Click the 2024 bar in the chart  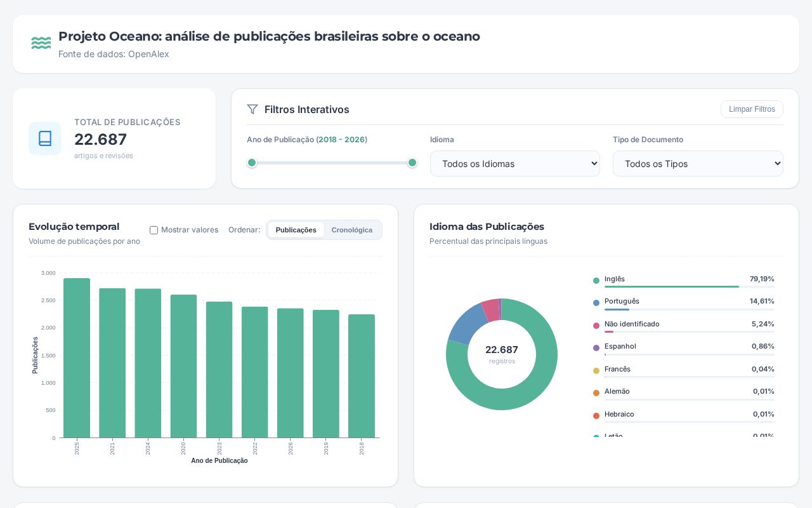148,363
